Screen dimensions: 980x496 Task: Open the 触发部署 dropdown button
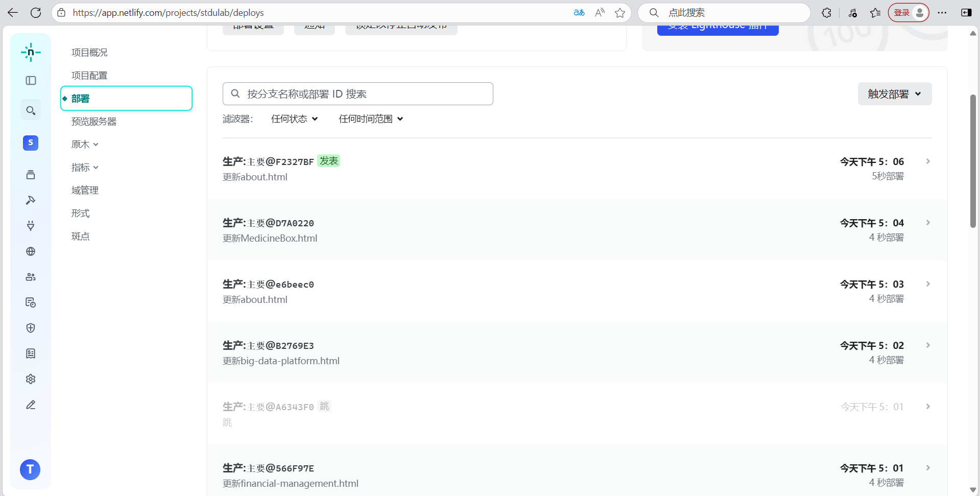(x=895, y=94)
